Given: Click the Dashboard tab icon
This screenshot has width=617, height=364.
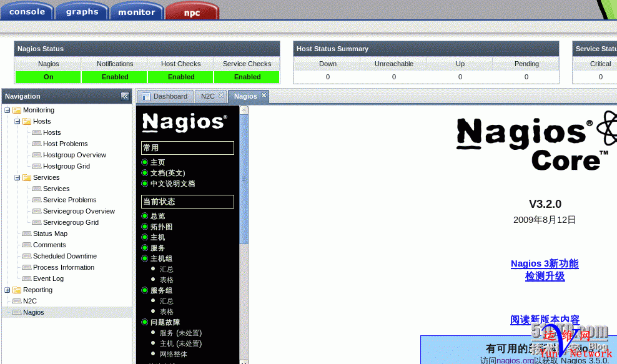Looking at the screenshot, I should [x=146, y=96].
